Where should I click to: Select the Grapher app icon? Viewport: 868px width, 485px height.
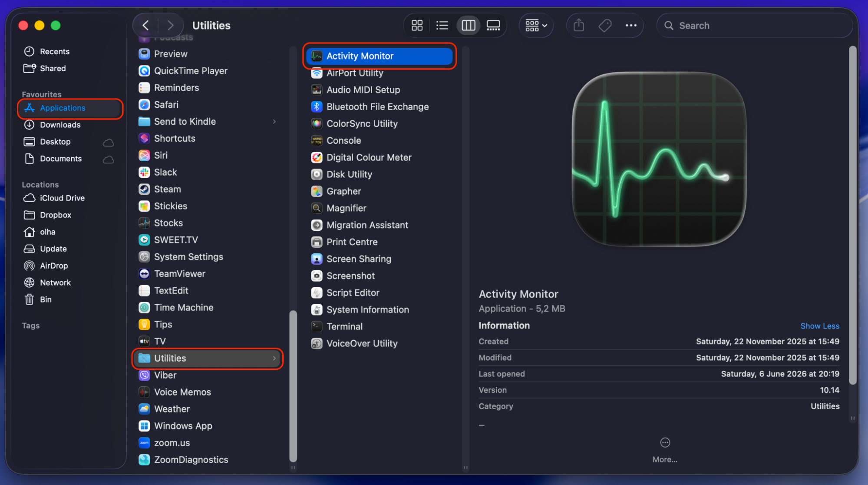pos(317,192)
